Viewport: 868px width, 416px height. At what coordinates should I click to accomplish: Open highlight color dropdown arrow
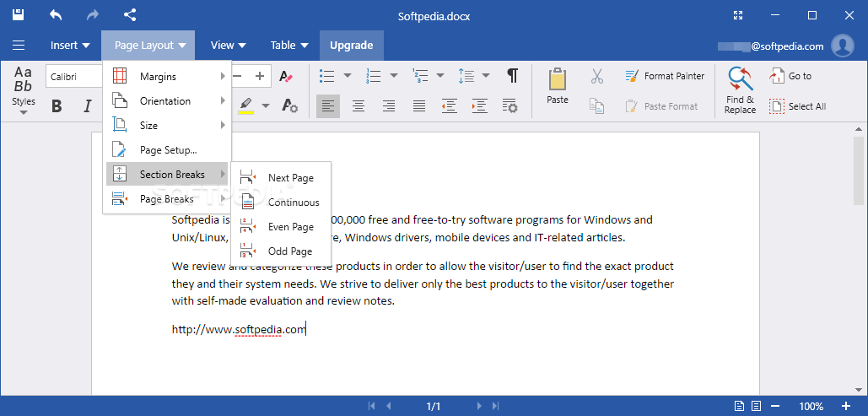coord(266,105)
